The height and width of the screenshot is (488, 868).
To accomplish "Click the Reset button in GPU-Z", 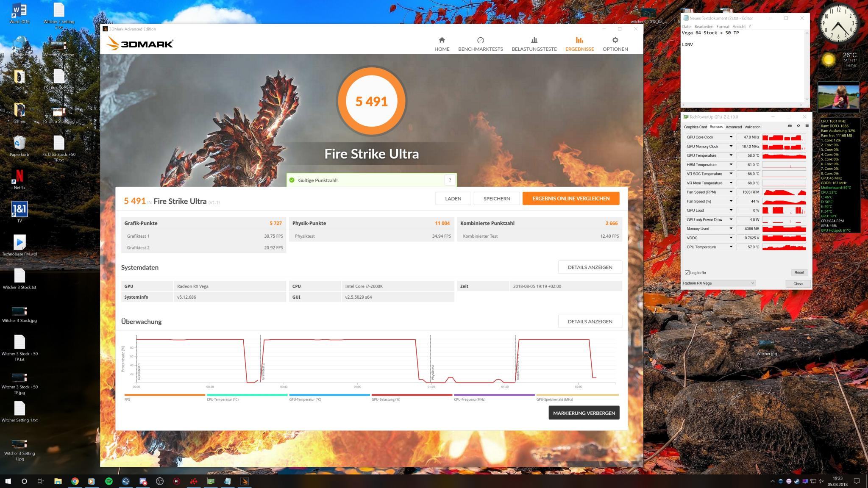I will pos(799,272).
